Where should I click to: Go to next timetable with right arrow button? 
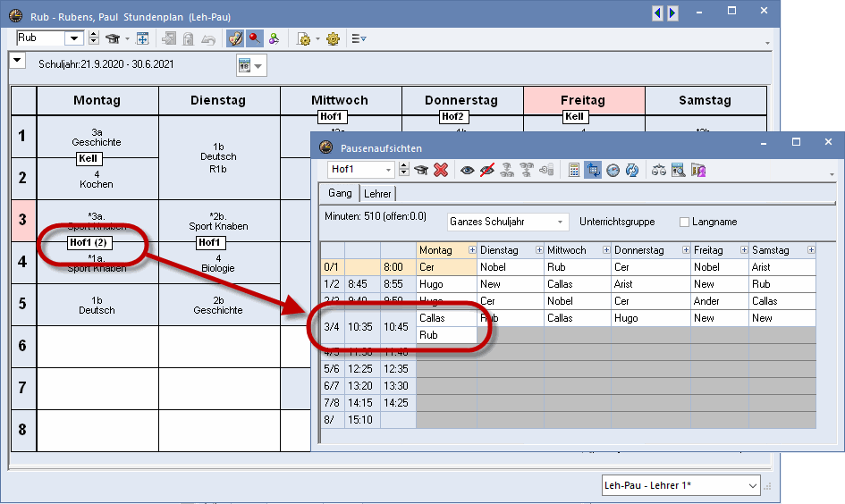tap(672, 13)
